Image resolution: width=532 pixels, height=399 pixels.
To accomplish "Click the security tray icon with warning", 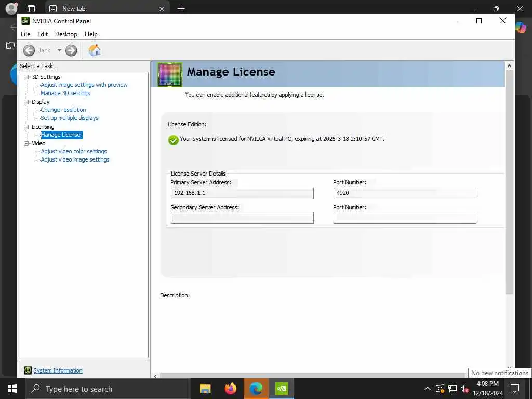I will click(440, 389).
